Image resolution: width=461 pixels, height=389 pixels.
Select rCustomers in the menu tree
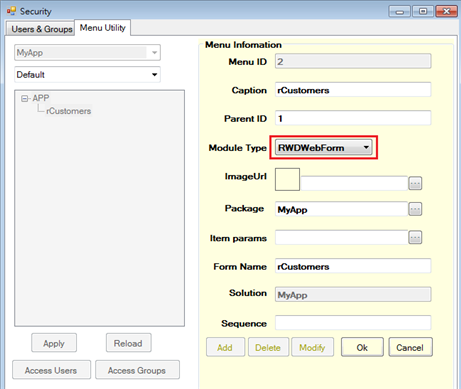(69, 111)
